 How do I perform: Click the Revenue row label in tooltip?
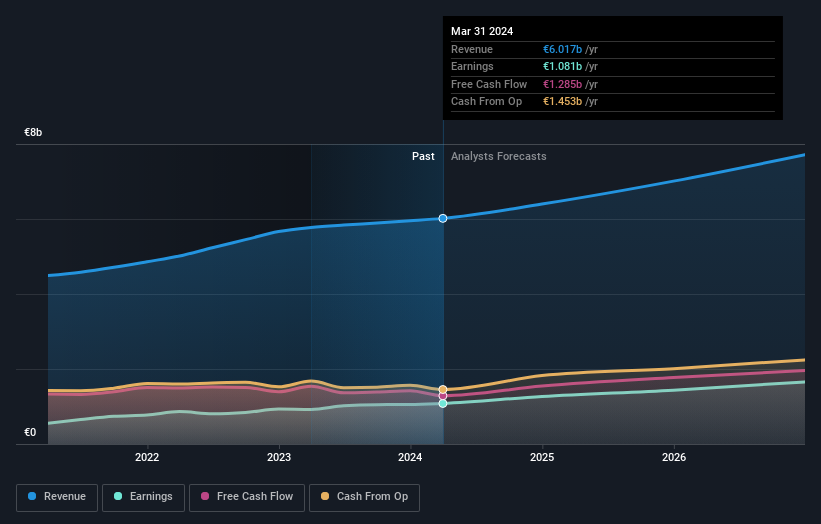[472, 49]
